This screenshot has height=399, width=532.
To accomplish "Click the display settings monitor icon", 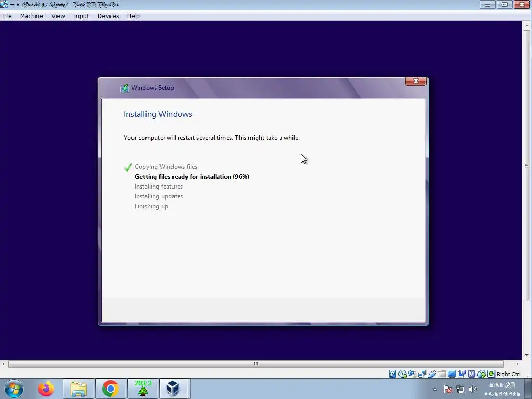I will tap(451, 374).
